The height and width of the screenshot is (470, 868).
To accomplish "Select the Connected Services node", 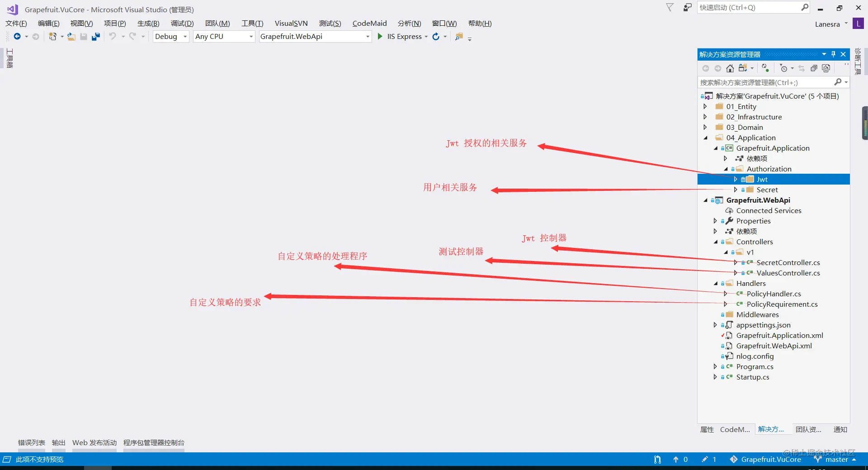I will [x=769, y=211].
